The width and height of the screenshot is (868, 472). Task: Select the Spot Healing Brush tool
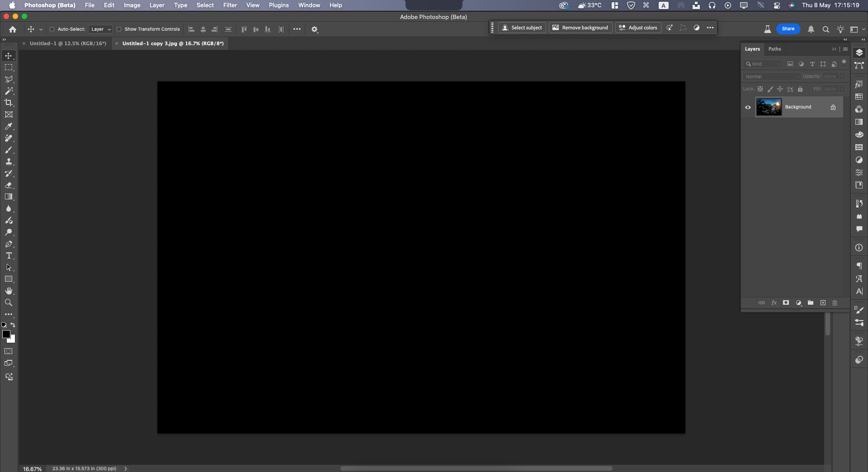coord(9,138)
